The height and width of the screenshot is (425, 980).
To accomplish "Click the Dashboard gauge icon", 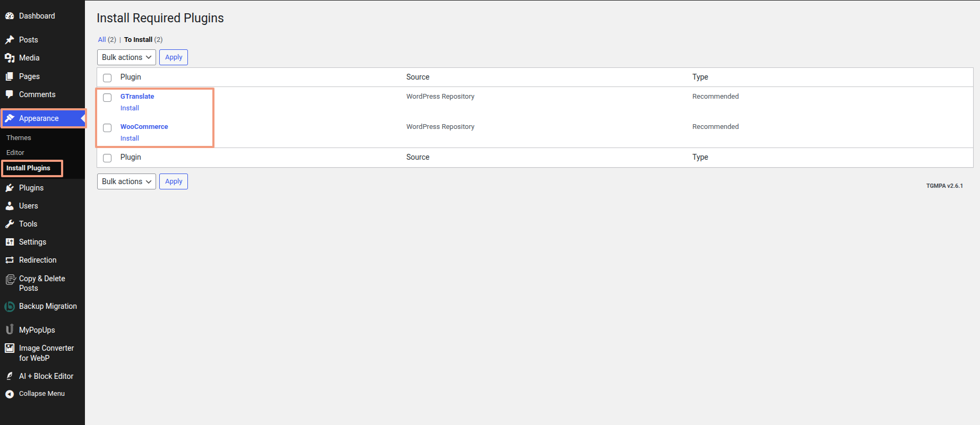I will (10, 16).
